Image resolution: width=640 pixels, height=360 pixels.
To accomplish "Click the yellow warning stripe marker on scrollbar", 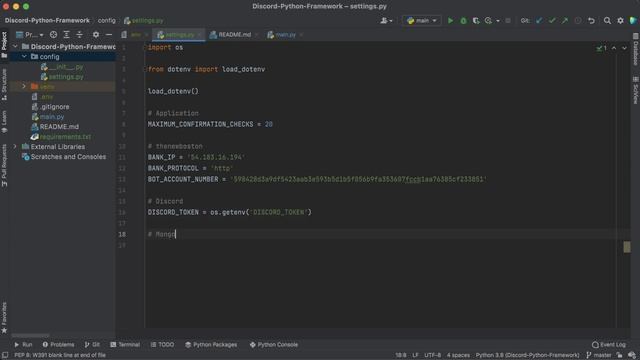I will (x=627, y=247).
